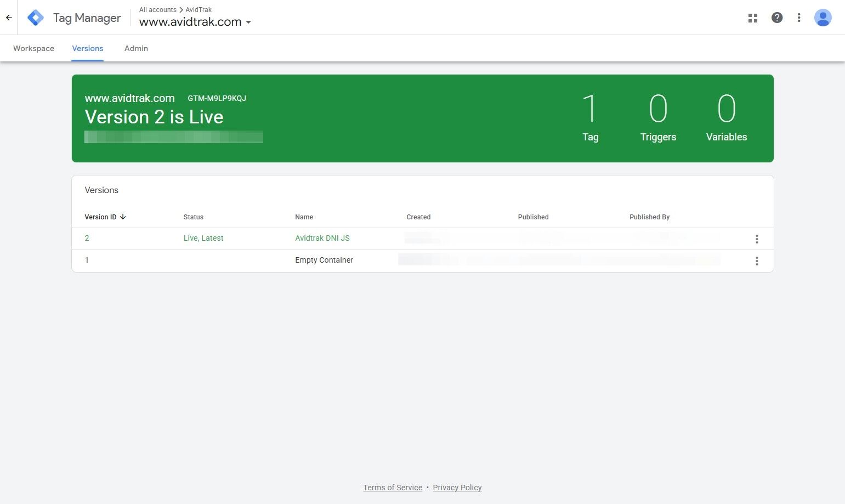The width and height of the screenshot is (845, 504).
Task: Click the Live, Latest status text
Action: (203, 238)
